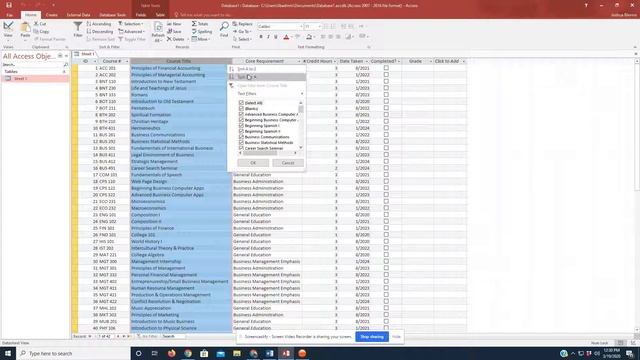The image size is (640, 360).
Task: Open Firefox from the taskbar
Action: click(171, 353)
